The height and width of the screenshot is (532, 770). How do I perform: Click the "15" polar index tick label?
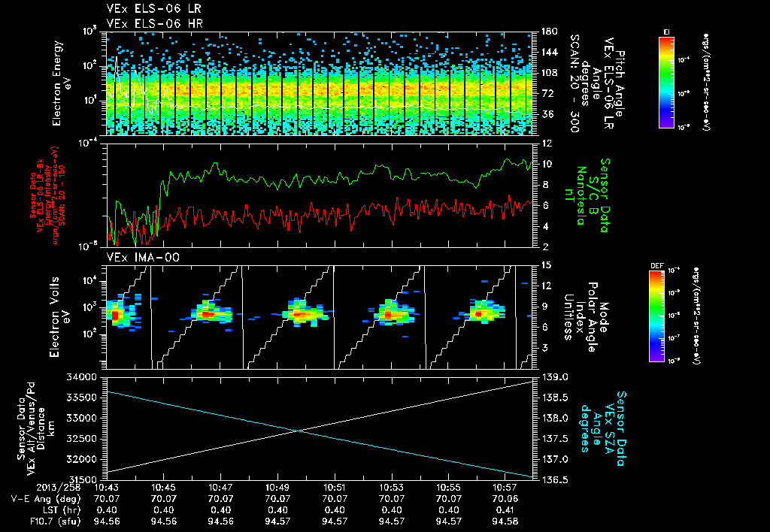tap(546, 265)
